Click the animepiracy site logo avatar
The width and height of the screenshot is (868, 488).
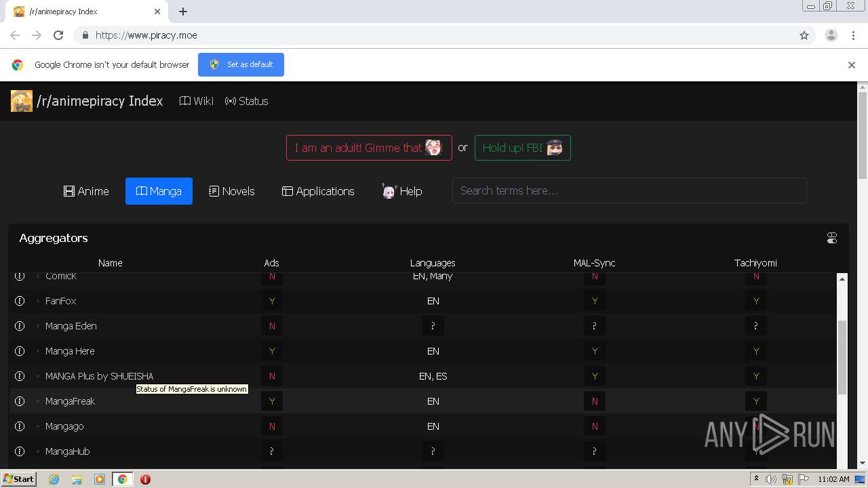click(x=22, y=101)
